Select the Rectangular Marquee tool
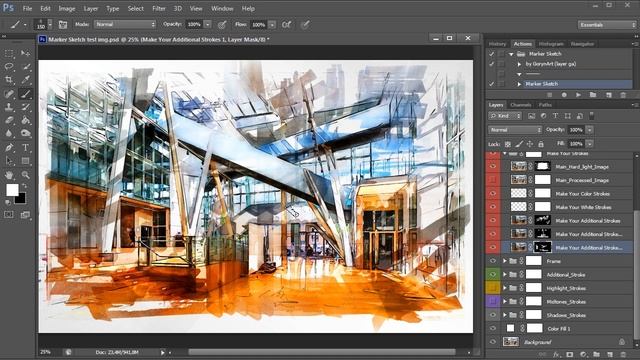This screenshot has height=360, width=640. click(9, 53)
